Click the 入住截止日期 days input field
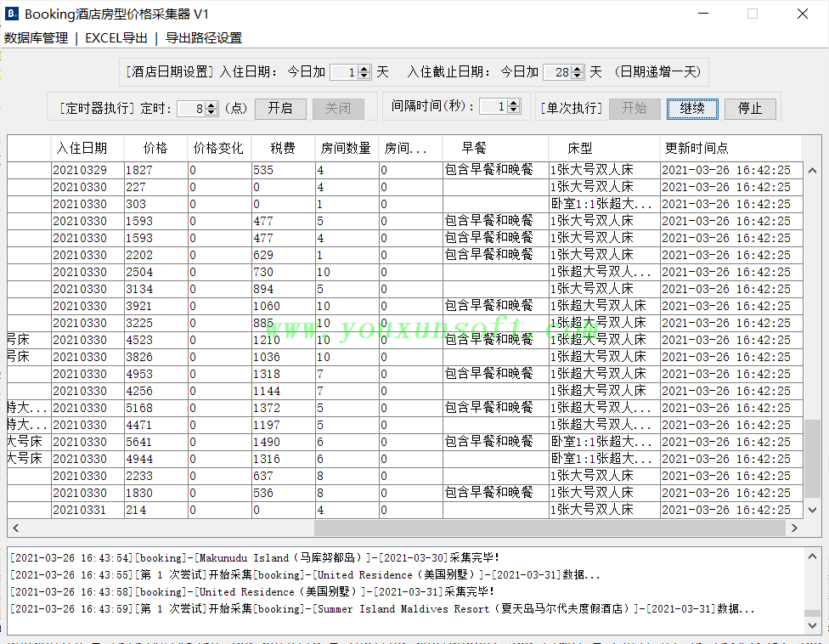The height and width of the screenshot is (644, 829). tap(558, 72)
